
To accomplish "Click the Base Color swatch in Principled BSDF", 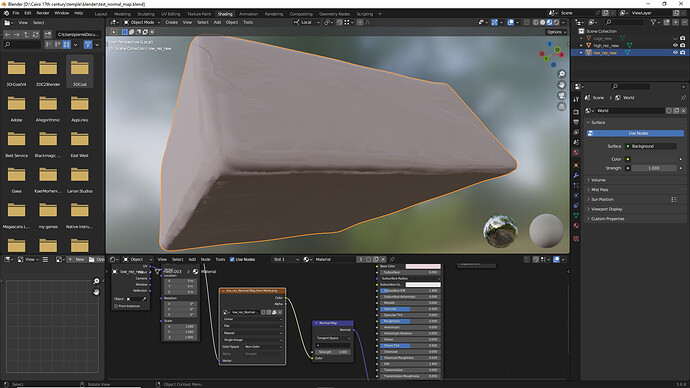I will pos(423,266).
